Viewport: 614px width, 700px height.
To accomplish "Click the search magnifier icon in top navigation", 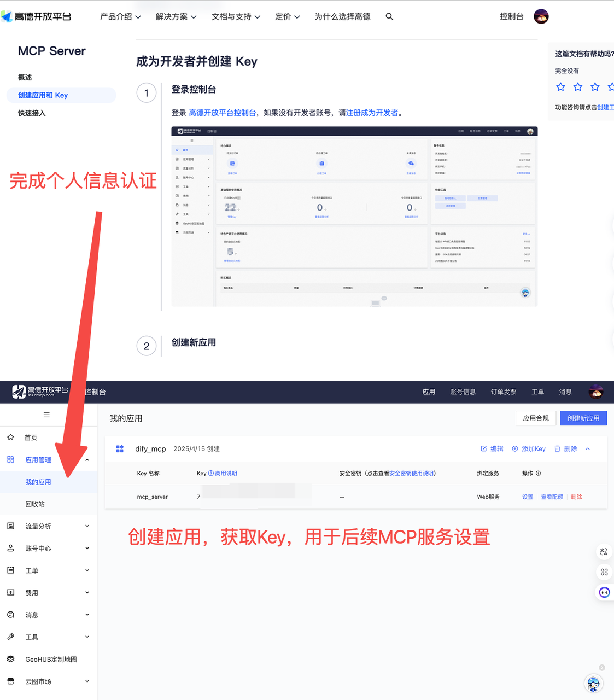I will [389, 17].
